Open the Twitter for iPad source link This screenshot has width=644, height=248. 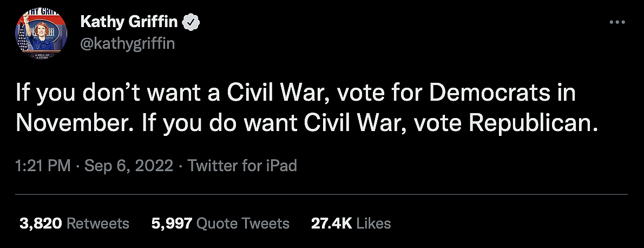click(242, 165)
